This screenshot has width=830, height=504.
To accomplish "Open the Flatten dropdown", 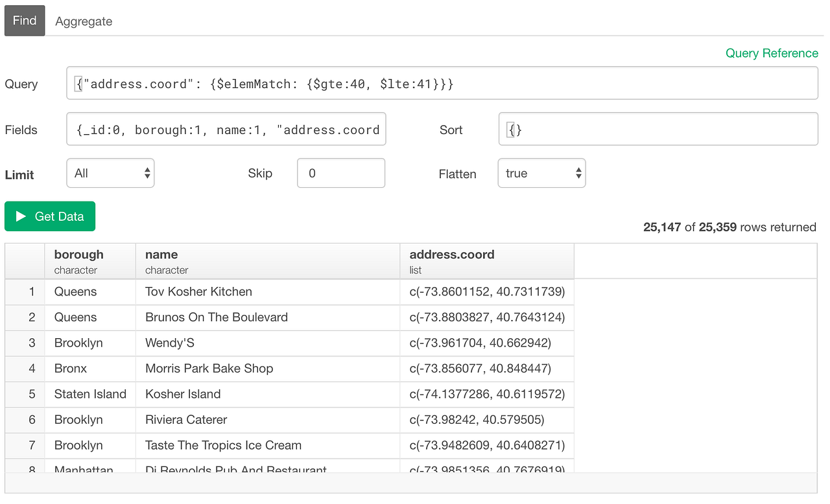I will click(x=541, y=172).
